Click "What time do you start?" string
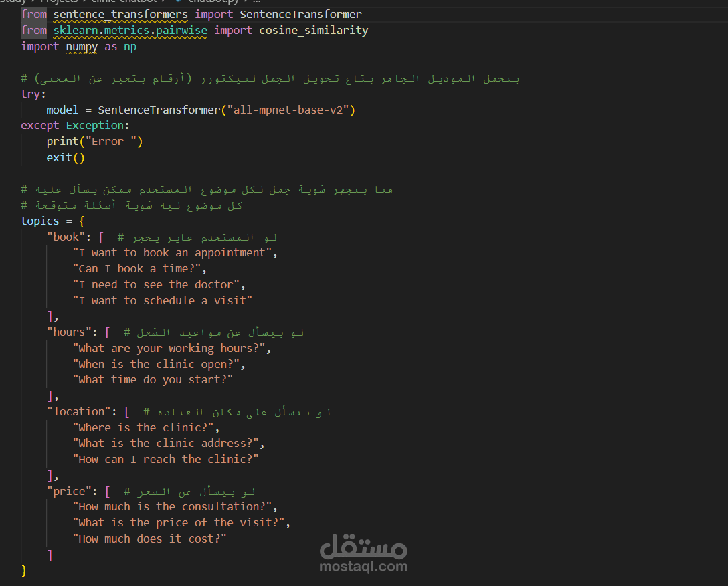 click(153, 380)
